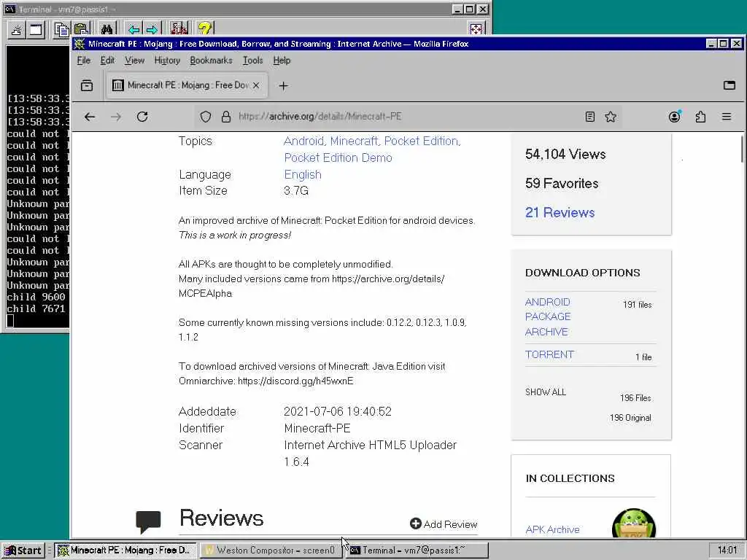Open the Edit menu in Firefox
The image size is (747, 560).
point(107,61)
